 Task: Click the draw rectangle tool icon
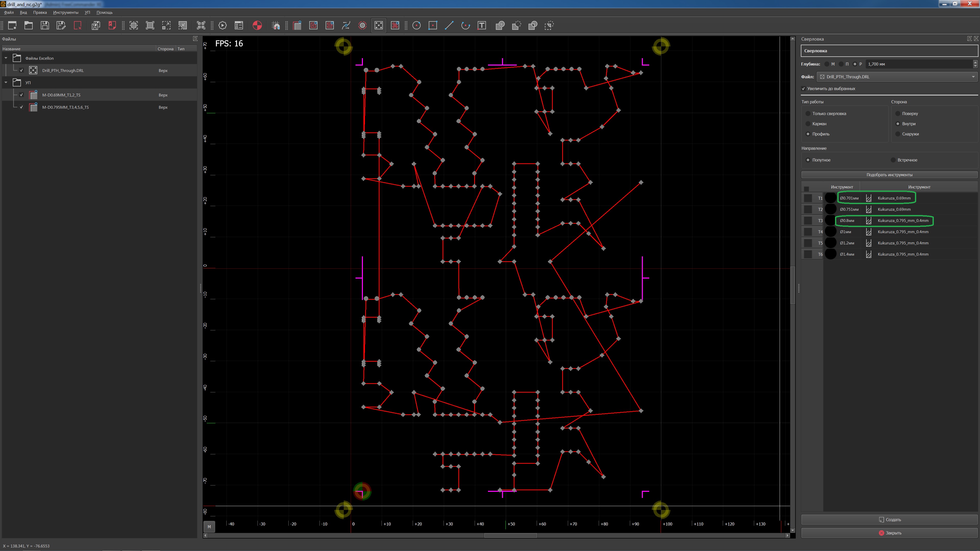[x=433, y=26]
